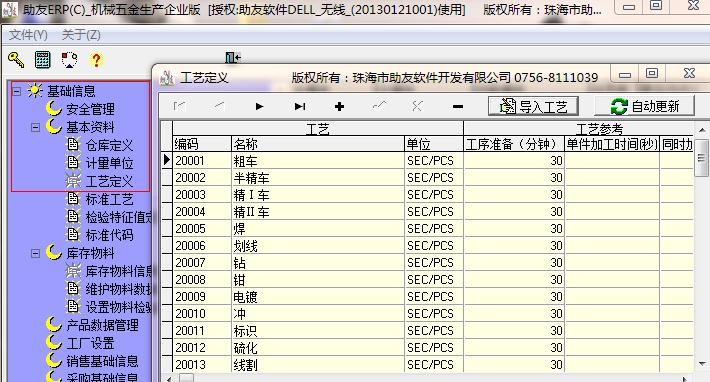Collapse the 基本资料 tree node
Screen dimensions: 710x382
coord(35,128)
